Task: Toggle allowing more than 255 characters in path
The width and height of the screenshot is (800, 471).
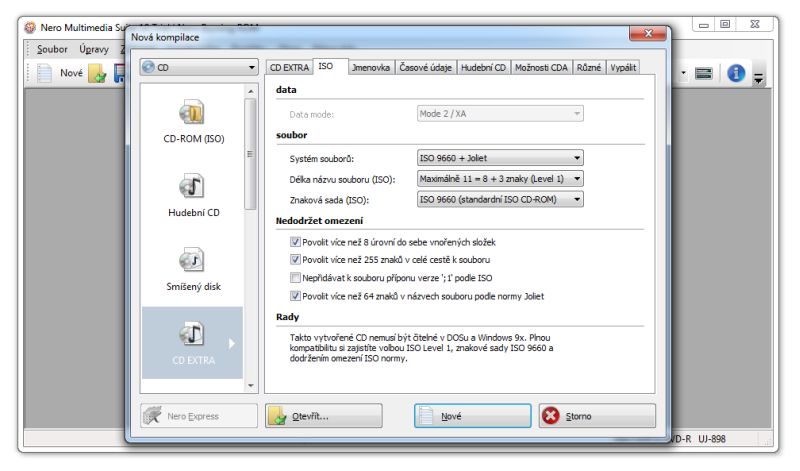Action: pos(295,260)
